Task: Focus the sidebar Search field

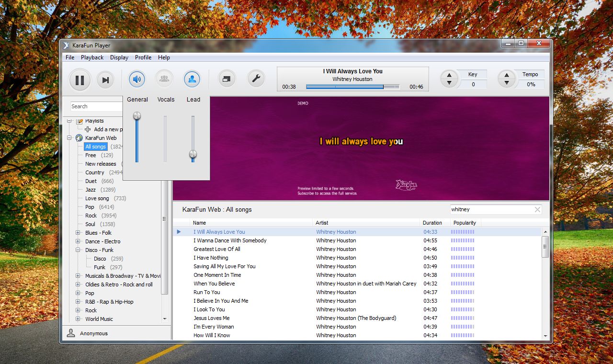Action: point(96,106)
